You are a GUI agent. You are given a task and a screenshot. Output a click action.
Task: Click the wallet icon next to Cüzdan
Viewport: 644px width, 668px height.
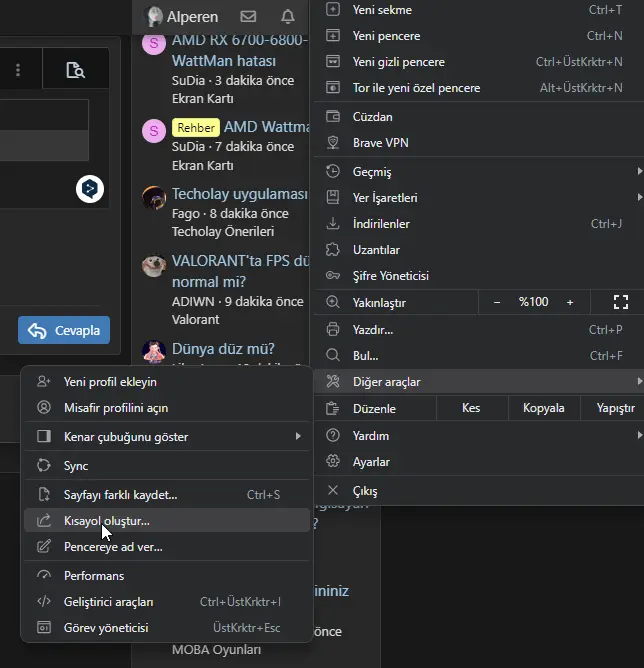click(x=333, y=116)
